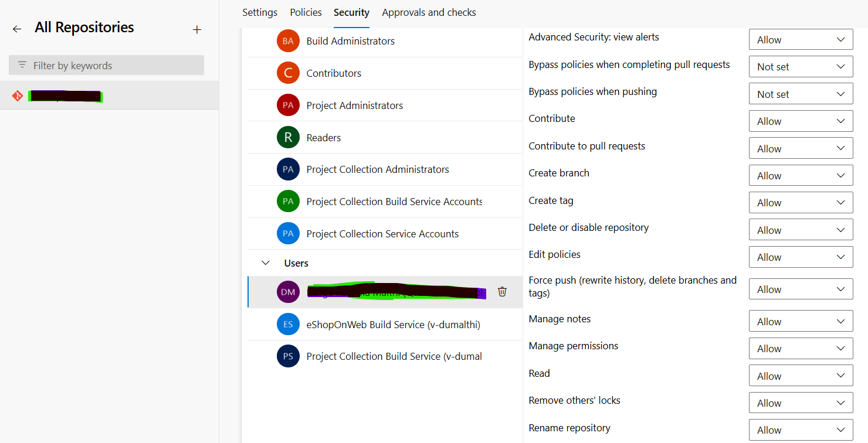Collapse the Users section chevron
Image resolution: width=868 pixels, height=443 pixels.
[266, 263]
